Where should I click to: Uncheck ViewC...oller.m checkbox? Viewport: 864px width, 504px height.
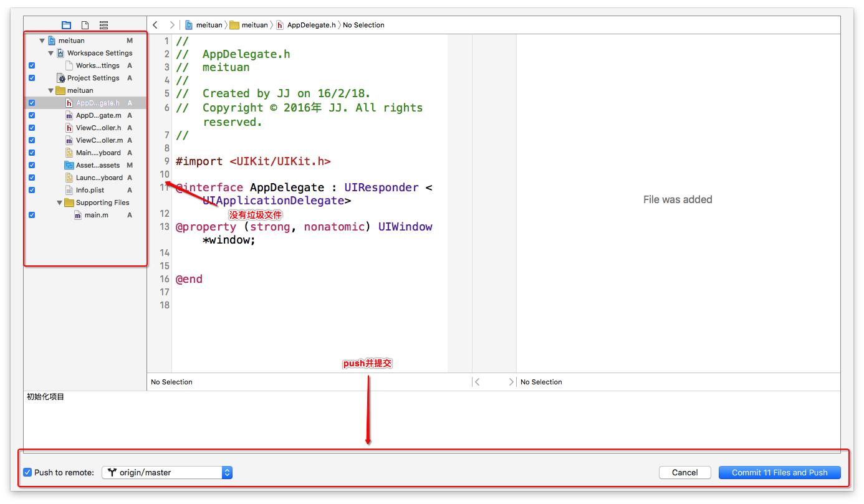(x=32, y=140)
